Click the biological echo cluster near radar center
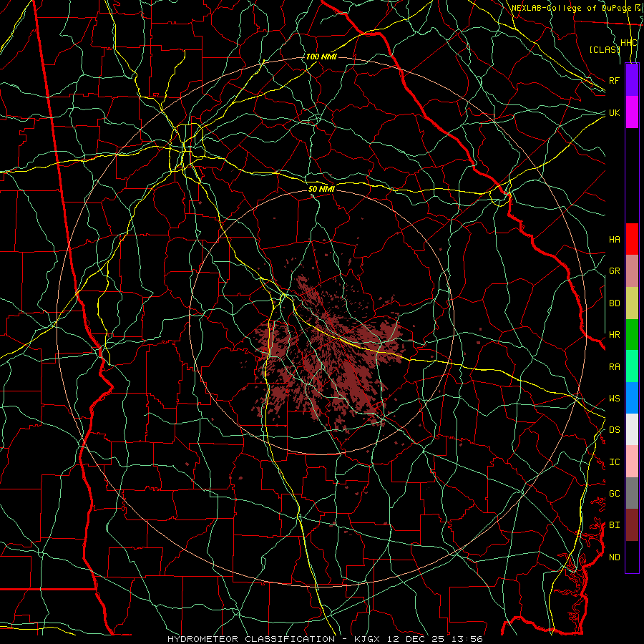The image size is (644, 644). (328, 353)
